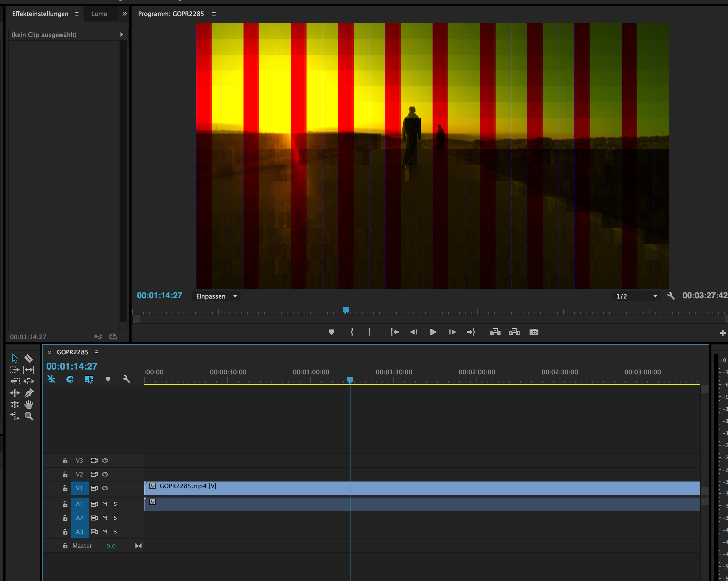Click the timeline timecode 00:01:14:27
Image resolution: width=728 pixels, height=581 pixels.
pos(72,366)
